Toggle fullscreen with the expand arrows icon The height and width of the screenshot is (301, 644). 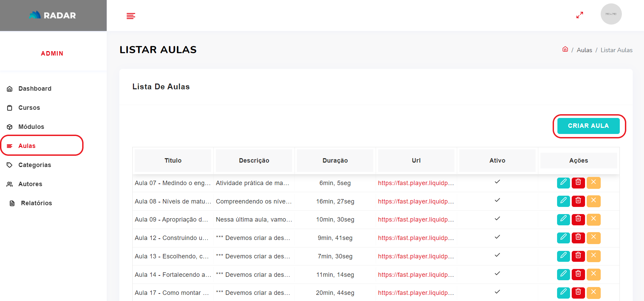tap(580, 15)
